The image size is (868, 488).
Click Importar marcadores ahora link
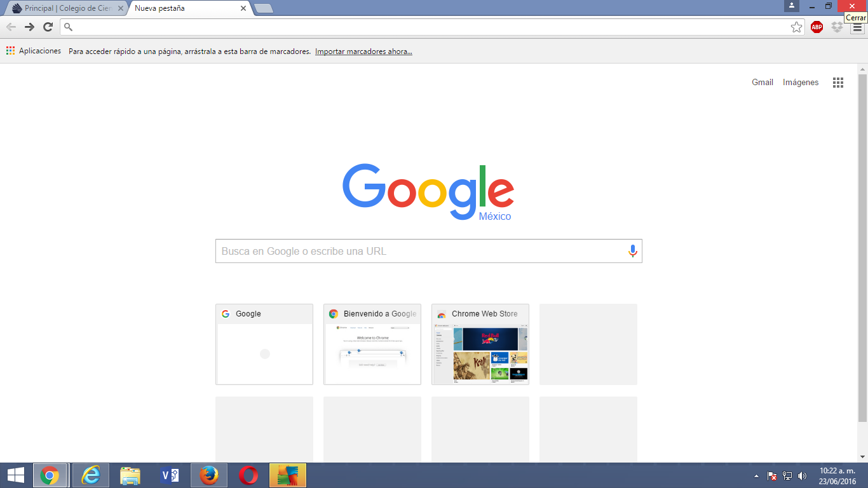[363, 51]
